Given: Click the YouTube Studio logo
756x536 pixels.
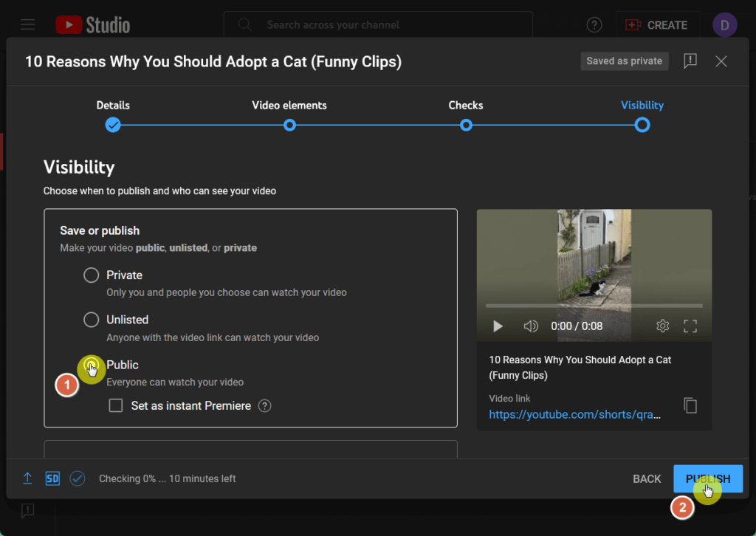Looking at the screenshot, I should coord(93,24).
